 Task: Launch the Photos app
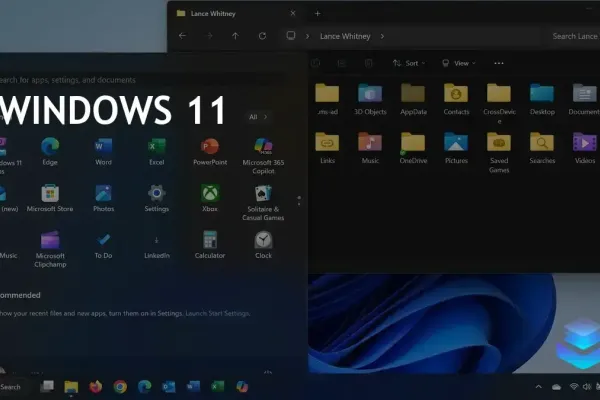[103, 198]
